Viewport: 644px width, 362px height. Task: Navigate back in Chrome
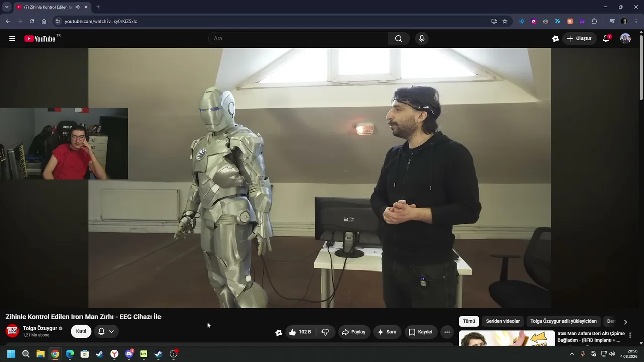coord(8,21)
